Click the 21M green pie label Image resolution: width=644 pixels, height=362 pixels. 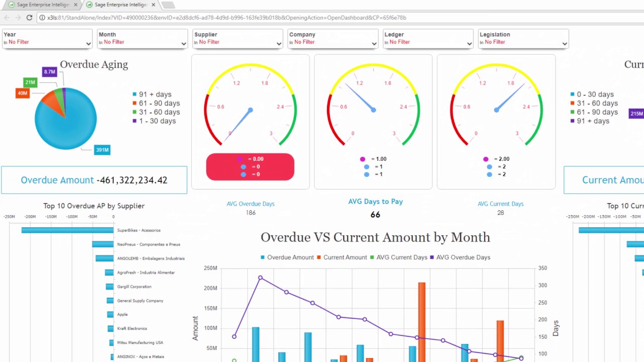(30, 82)
